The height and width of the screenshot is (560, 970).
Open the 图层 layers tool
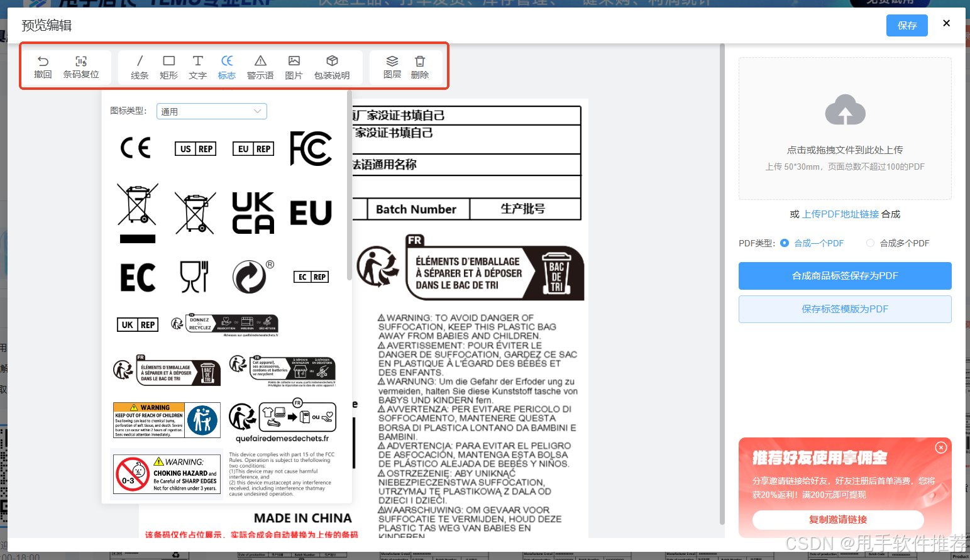[x=392, y=67]
